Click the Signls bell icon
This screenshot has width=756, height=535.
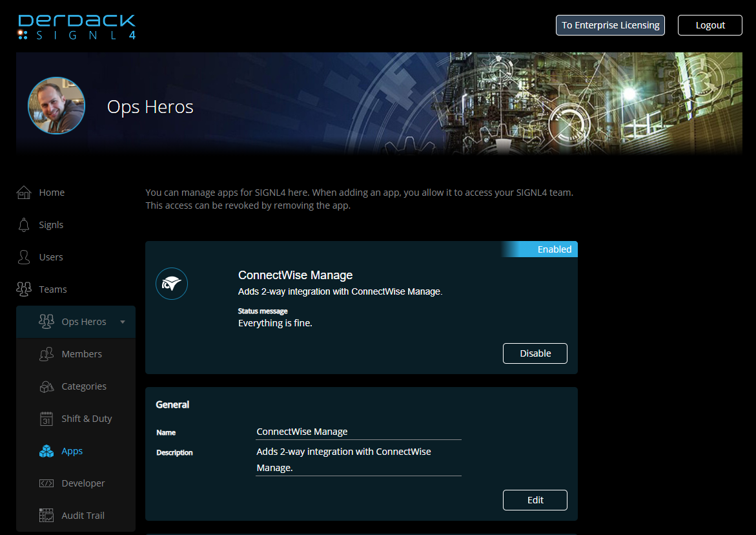click(24, 225)
